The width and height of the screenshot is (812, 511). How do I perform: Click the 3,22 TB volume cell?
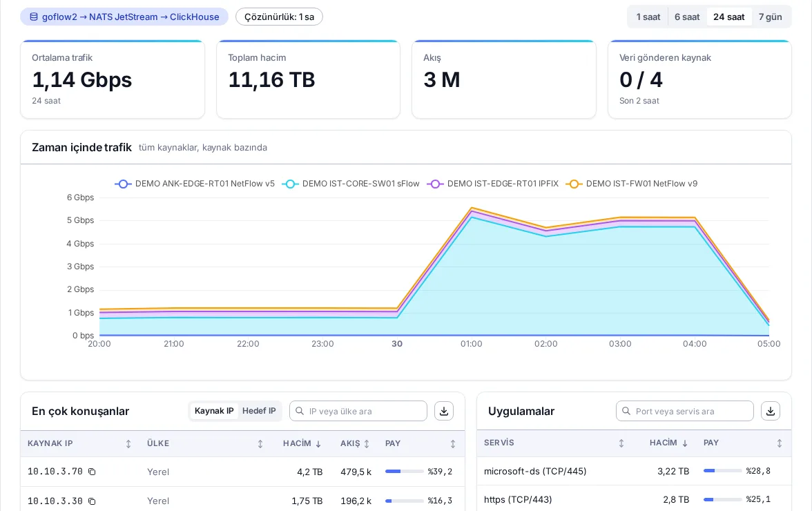(x=673, y=471)
